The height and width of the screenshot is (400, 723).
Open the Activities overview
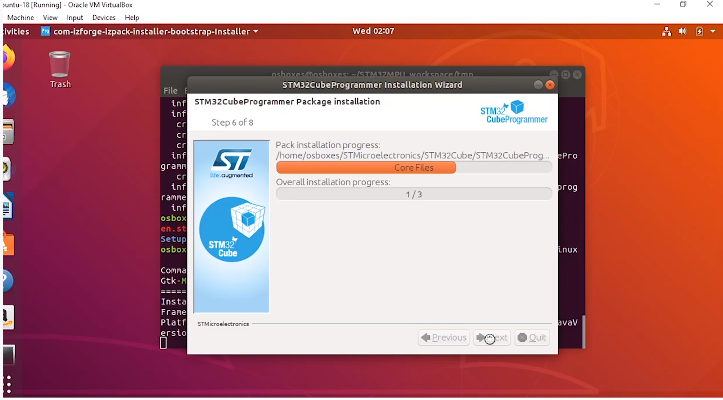tap(15, 31)
